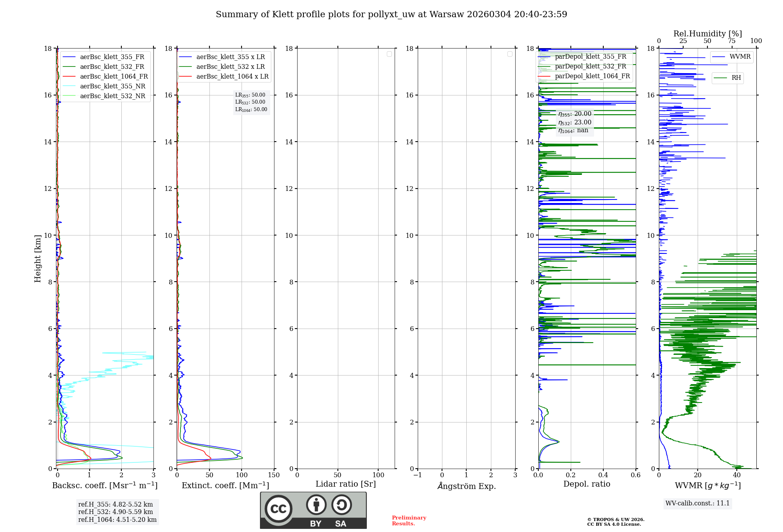The width and height of the screenshot is (783, 532).
Task: Click the empty legend box in Ångström plot
Action: click(x=510, y=54)
